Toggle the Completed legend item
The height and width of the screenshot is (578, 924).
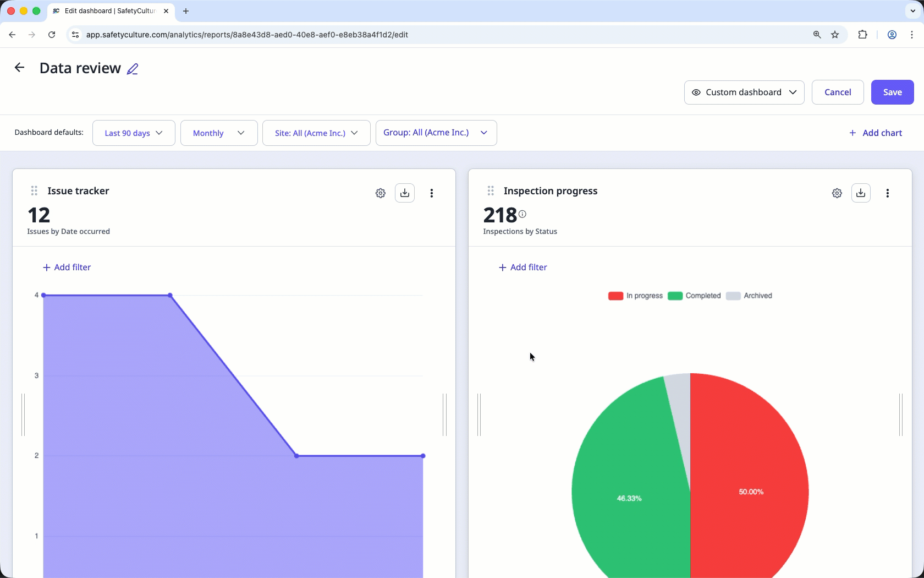tap(694, 296)
